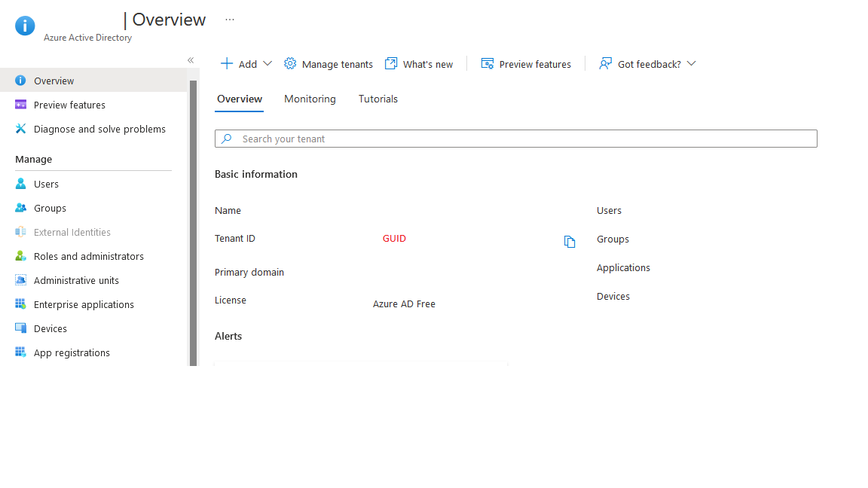
Task: Click the plus icon of the Add command
Action: click(x=226, y=63)
